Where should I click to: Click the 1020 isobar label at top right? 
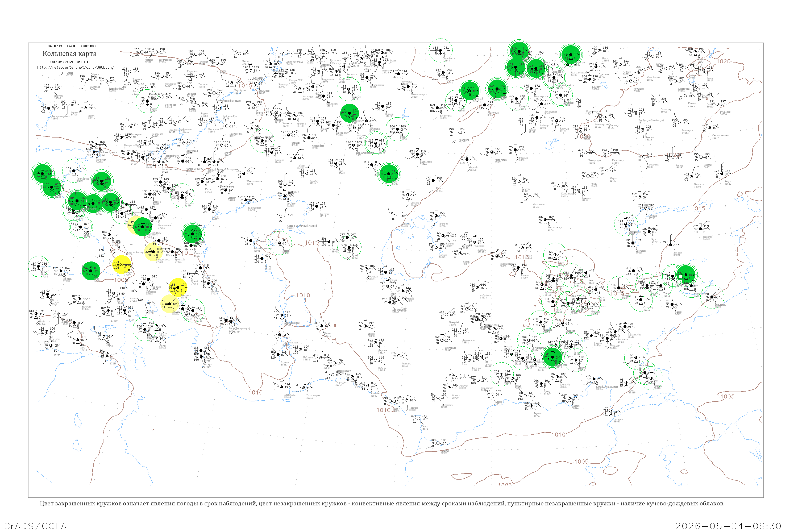tap(723, 61)
